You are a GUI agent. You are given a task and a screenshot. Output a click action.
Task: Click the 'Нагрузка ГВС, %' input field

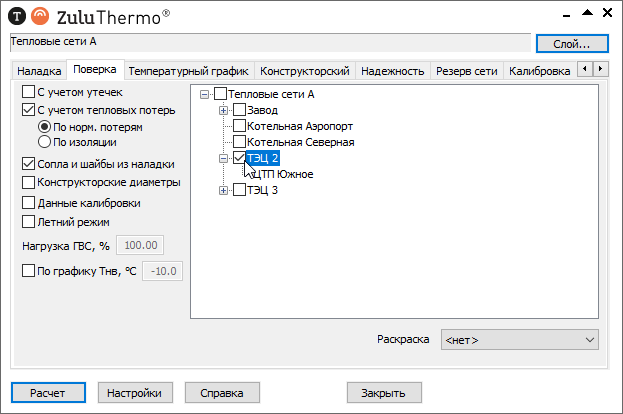[x=140, y=246]
